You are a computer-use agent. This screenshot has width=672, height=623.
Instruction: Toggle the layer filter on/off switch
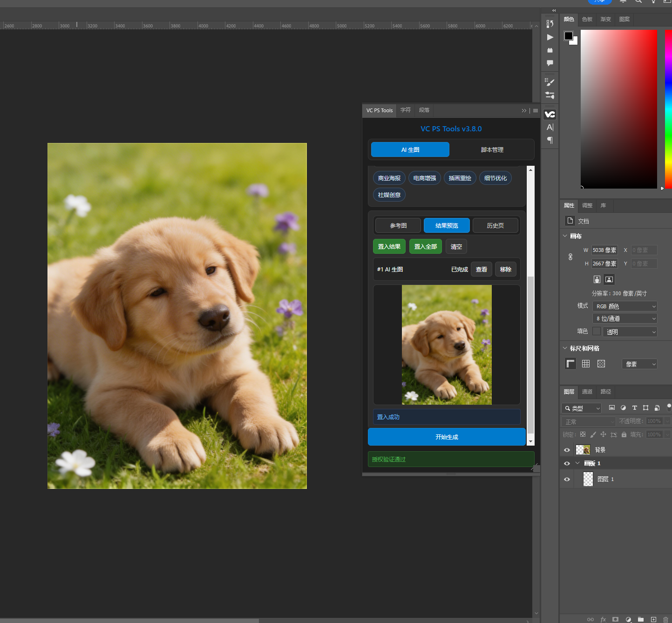tap(669, 407)
